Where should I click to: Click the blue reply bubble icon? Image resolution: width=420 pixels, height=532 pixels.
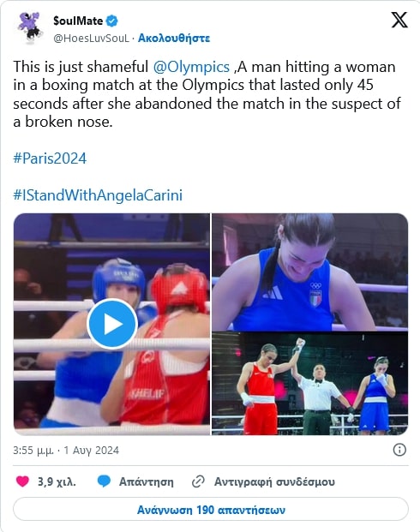click(x=104, y=481)
